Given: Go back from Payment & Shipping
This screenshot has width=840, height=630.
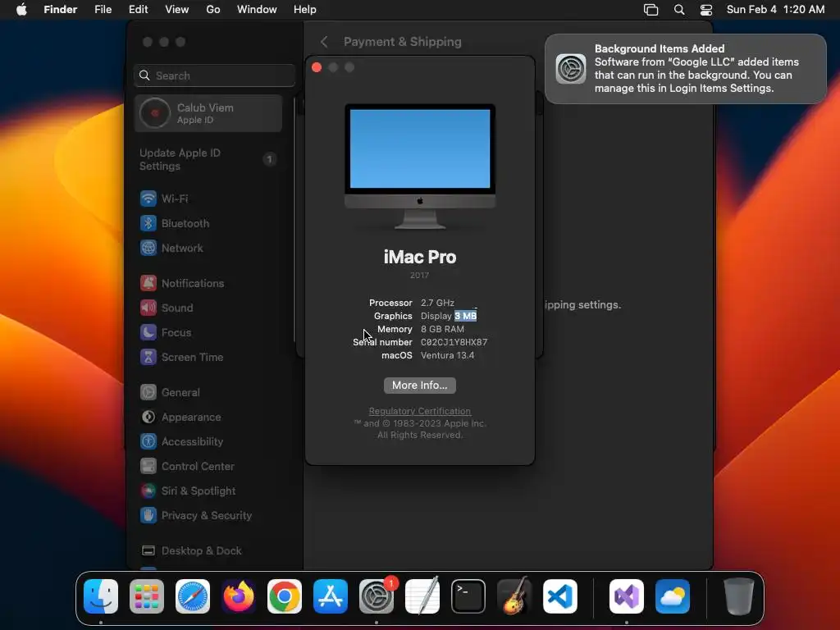Looking at the screenshot, I should (324, 42).
